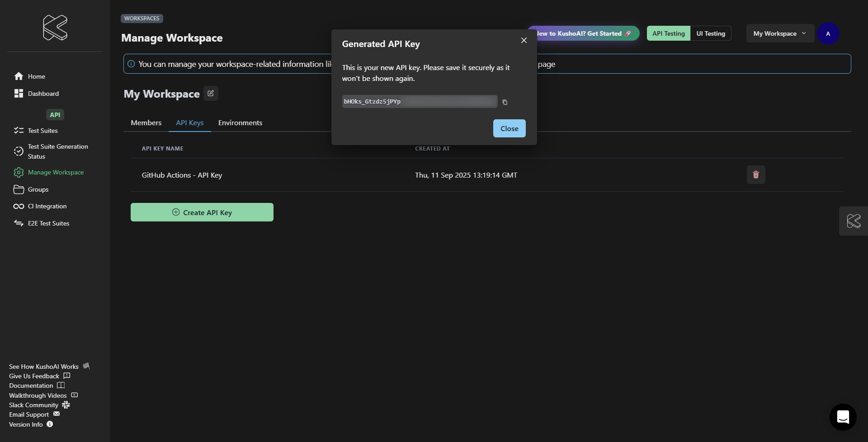
Task: Click the Version Info icon
Action: [50, 424]
